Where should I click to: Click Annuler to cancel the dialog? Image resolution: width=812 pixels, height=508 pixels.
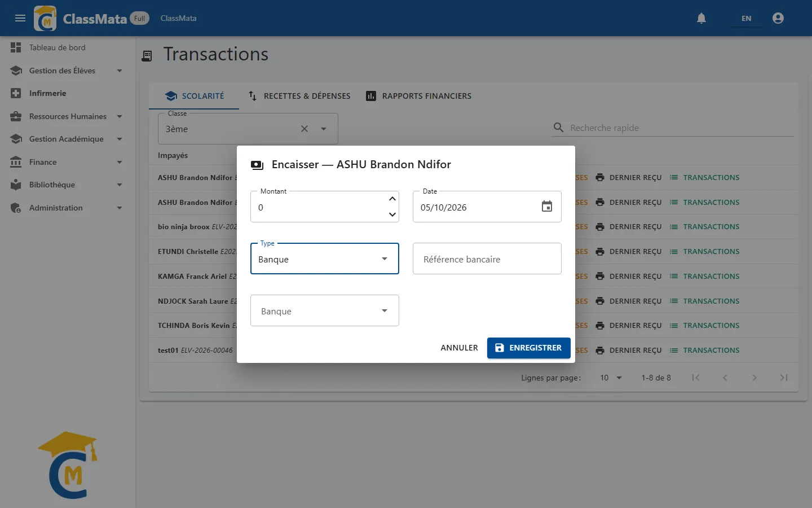[x=459, y=348]
